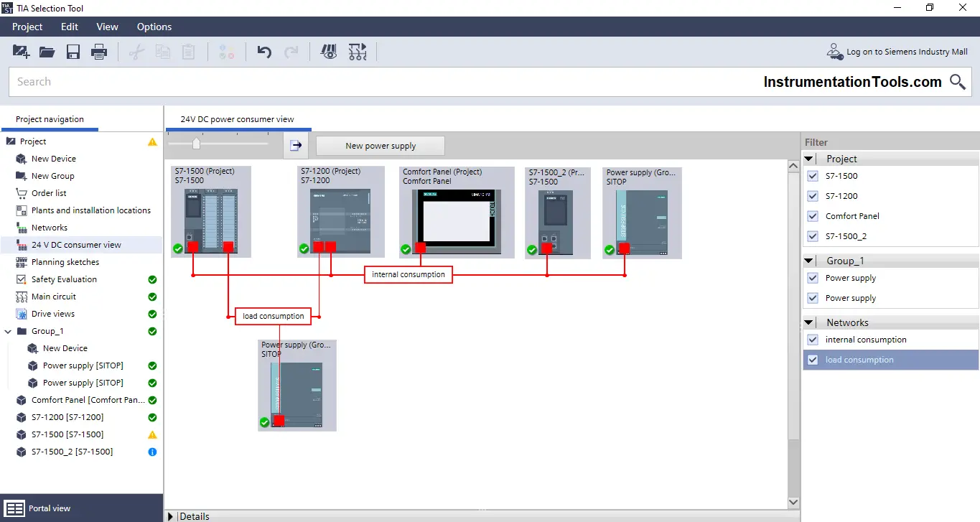980x522 pixels.
Task: Click the info icon next to S7-1500_2
Action: tap(152, 452)
